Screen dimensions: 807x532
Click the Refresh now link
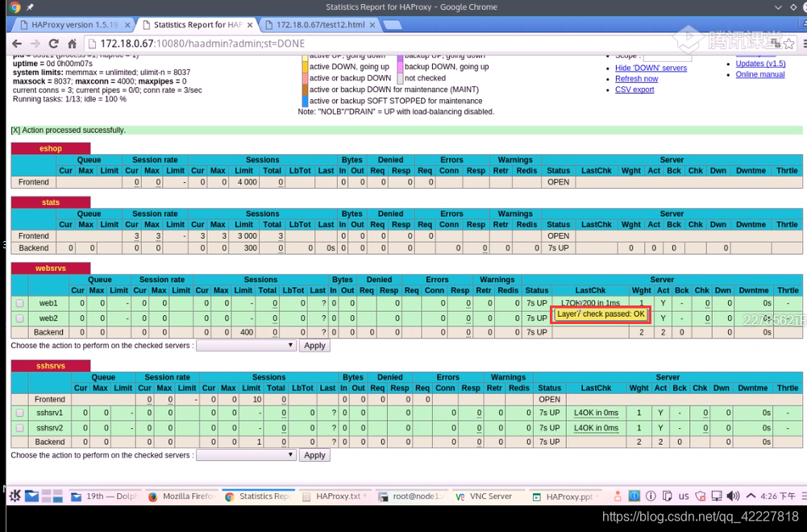(x=637, y=79)
